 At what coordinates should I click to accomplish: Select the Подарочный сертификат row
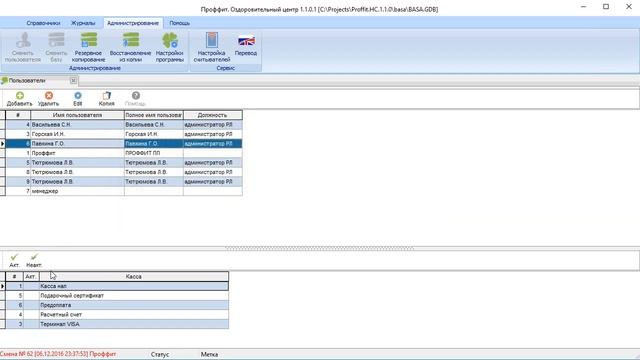(117, 296)
